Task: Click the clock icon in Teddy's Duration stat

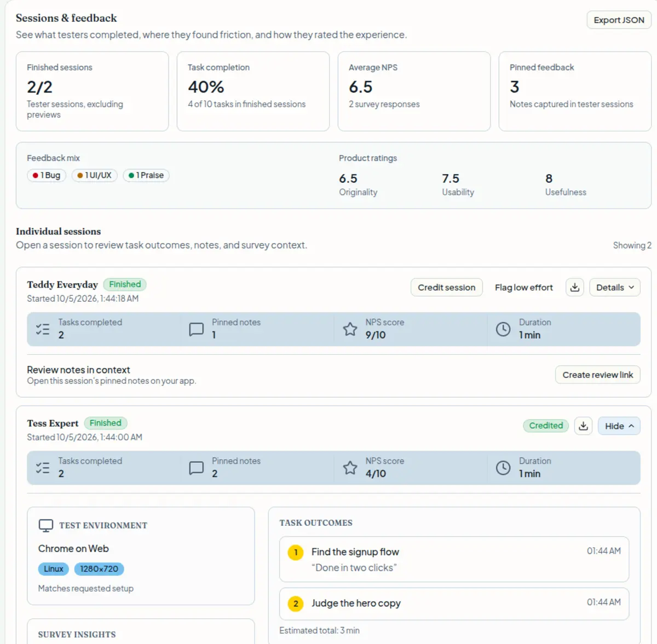Action: [x=503, y=329]
